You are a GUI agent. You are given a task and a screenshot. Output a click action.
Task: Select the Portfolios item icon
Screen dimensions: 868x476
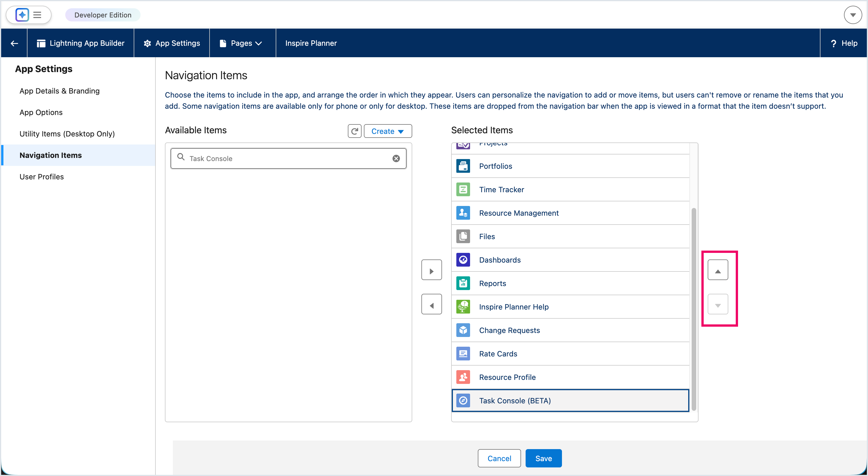pos(463,166)
